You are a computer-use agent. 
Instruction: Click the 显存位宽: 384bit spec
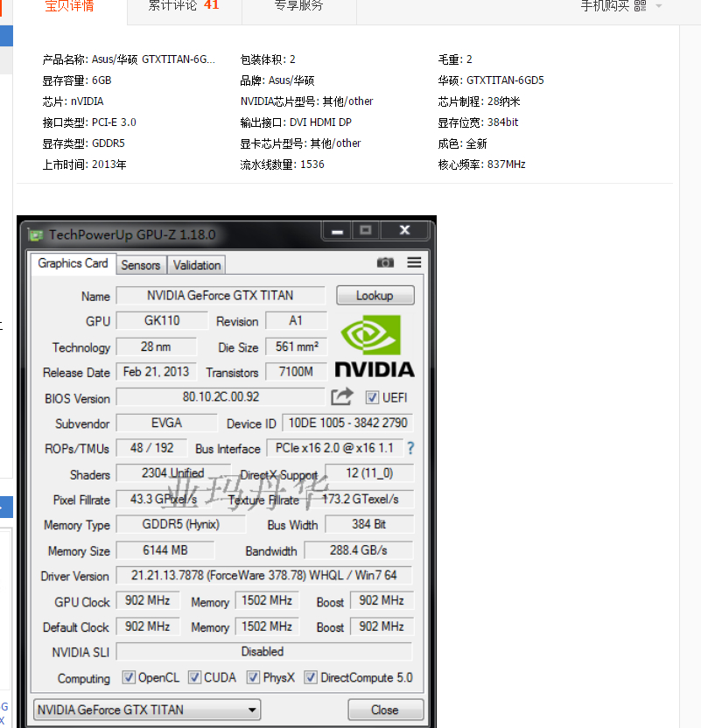[478, 122]
